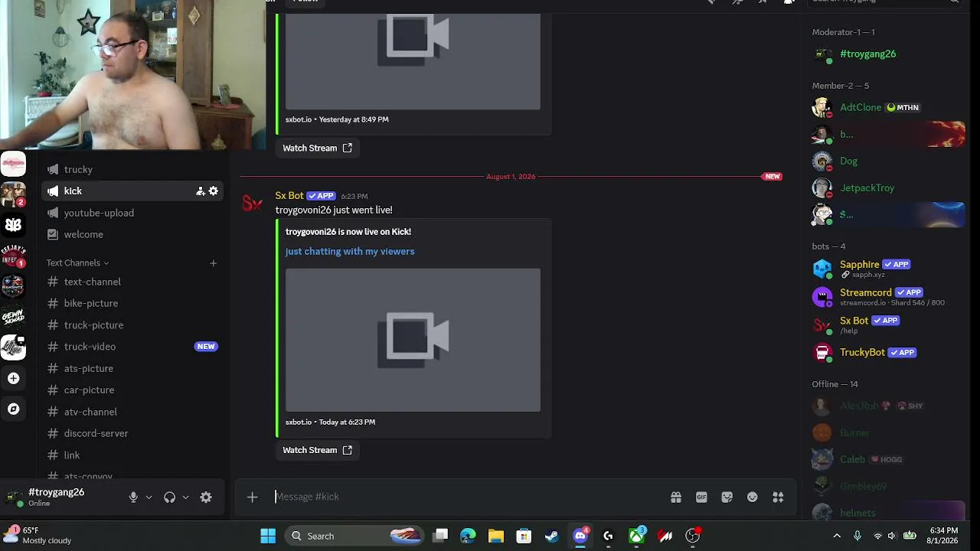
Task: Click Watch Stream under today's live alert
Action: 317,450
